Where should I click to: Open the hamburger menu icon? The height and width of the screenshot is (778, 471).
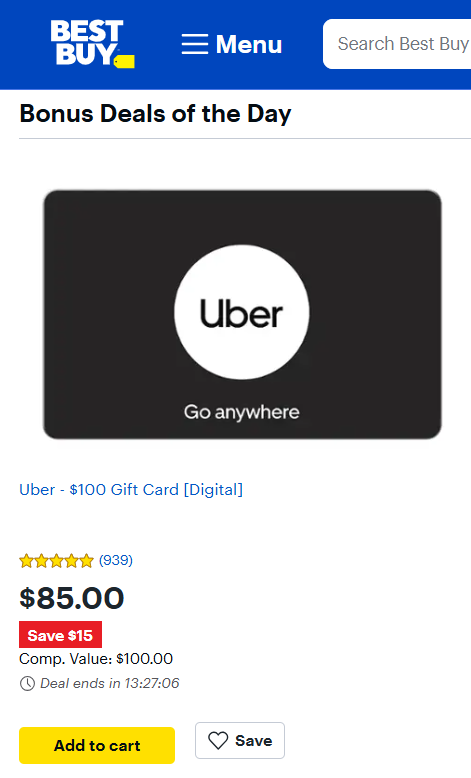coord(195,44)
